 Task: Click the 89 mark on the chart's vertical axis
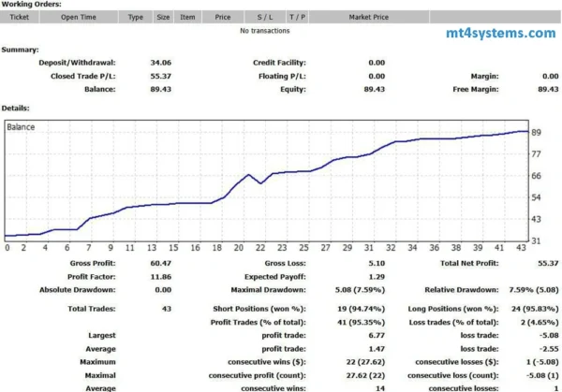pos(538,133)
